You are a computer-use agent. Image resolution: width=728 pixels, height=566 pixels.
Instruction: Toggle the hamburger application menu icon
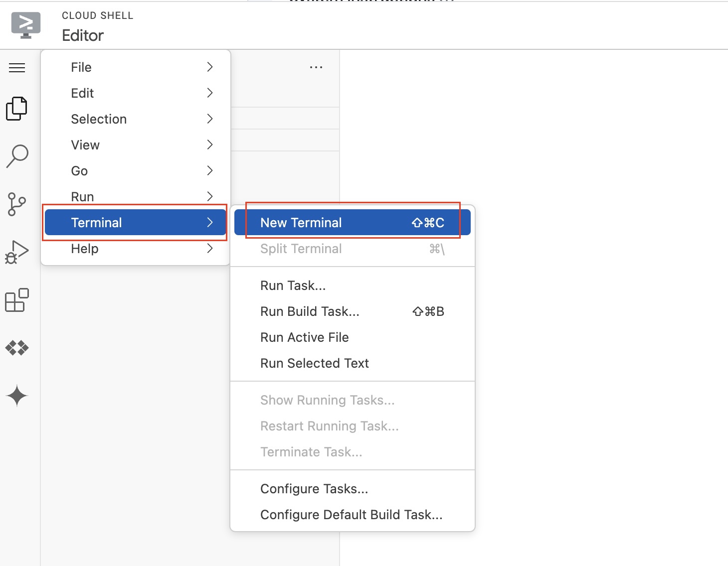point(17,68)
